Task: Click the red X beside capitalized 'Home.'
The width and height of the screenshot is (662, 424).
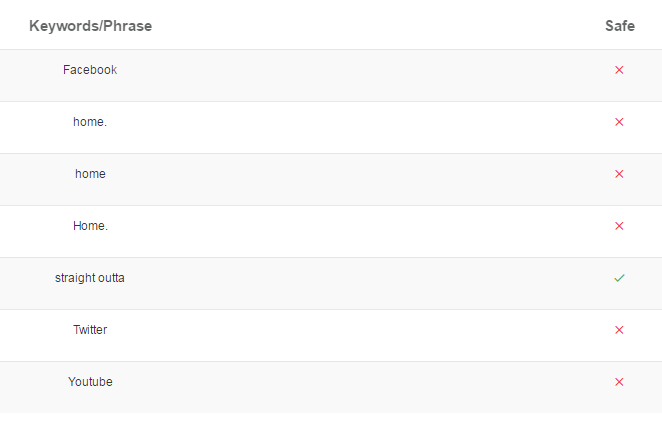Action: tap(619, 226)
